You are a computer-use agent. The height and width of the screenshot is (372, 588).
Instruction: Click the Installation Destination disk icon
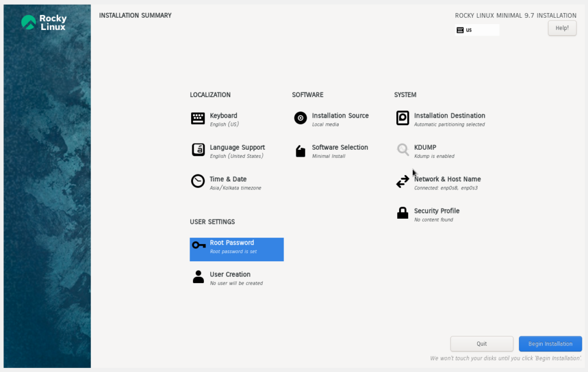[403, 118]
